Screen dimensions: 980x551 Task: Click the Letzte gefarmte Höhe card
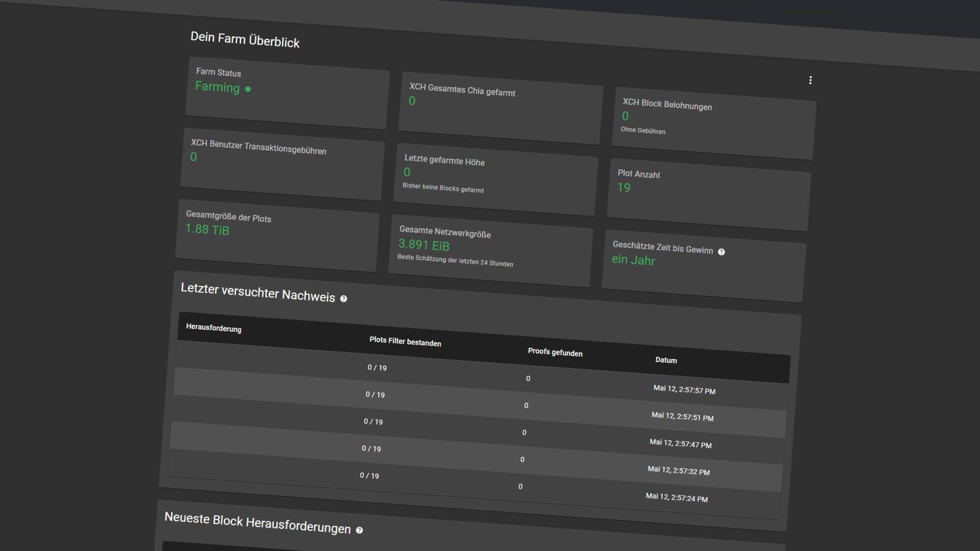coord(495,180)
